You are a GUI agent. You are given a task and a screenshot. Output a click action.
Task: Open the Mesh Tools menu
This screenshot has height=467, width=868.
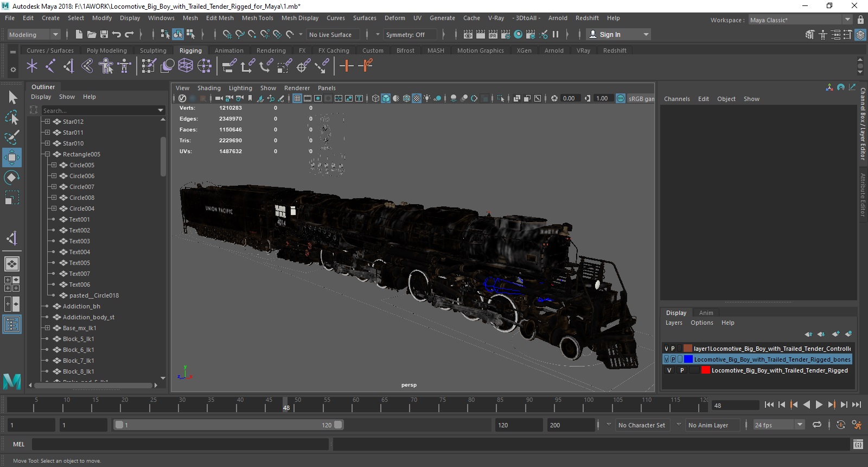tap(257, 18)
